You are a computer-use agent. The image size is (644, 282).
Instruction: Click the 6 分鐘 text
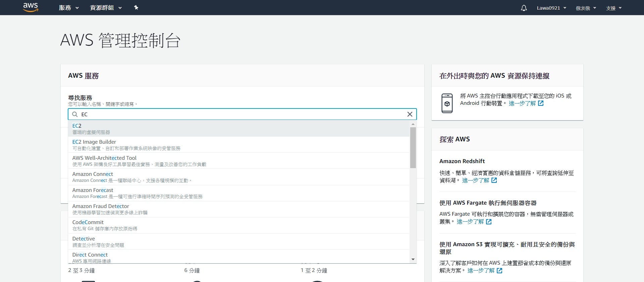pyautogui.click(x=192, y=270)
